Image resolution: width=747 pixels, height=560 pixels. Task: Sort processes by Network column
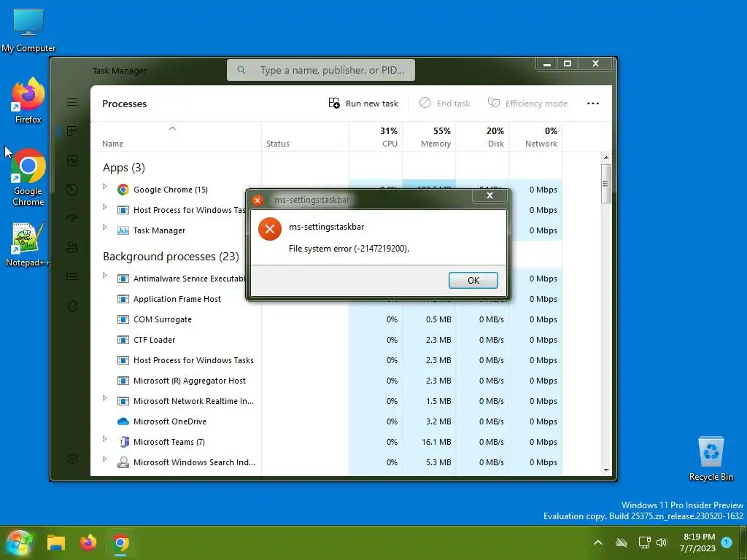pos(535,136)
